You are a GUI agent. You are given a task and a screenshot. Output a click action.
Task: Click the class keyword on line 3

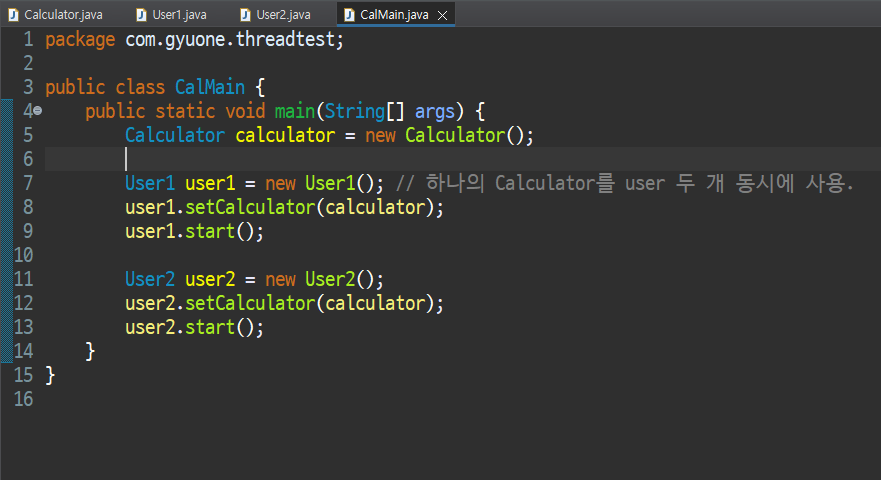[140, 87]
